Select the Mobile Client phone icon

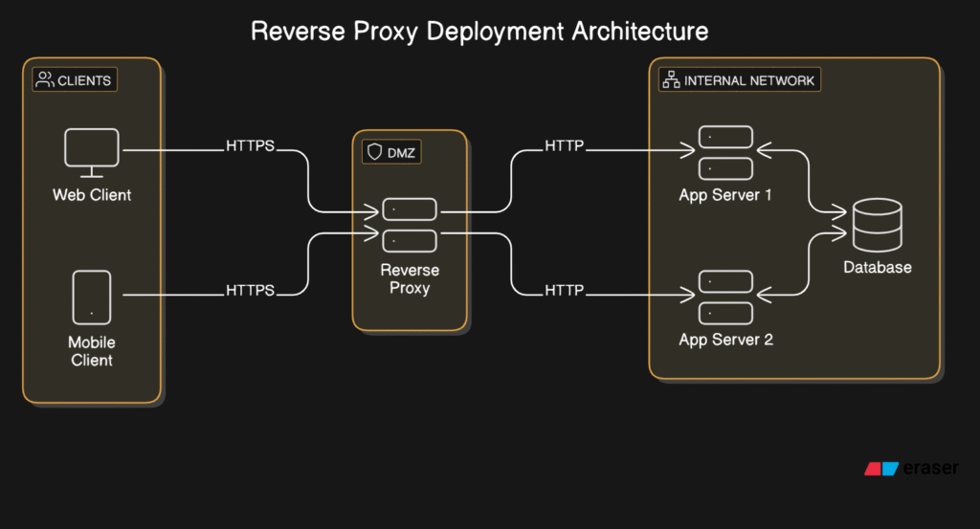coord(92,298)
